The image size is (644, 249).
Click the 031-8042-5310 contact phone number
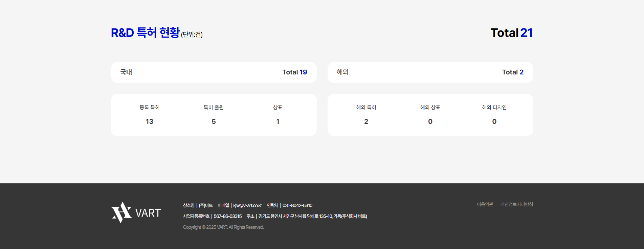[297, 205]
